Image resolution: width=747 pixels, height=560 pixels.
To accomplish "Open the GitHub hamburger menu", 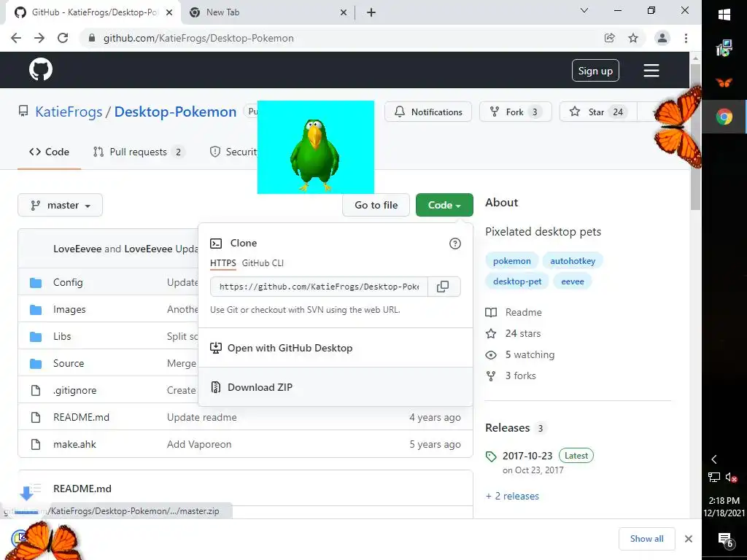I will 651,71.
